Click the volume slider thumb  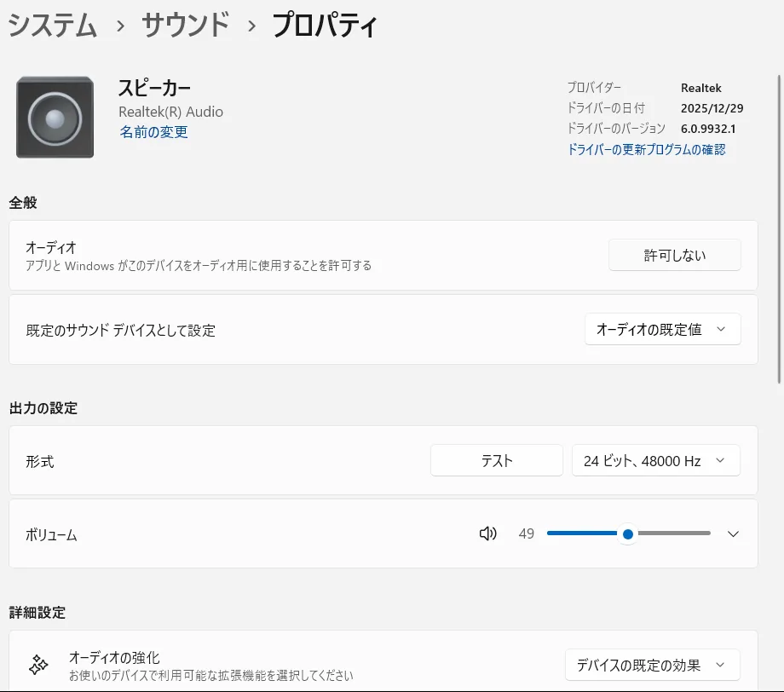[628, 534]
